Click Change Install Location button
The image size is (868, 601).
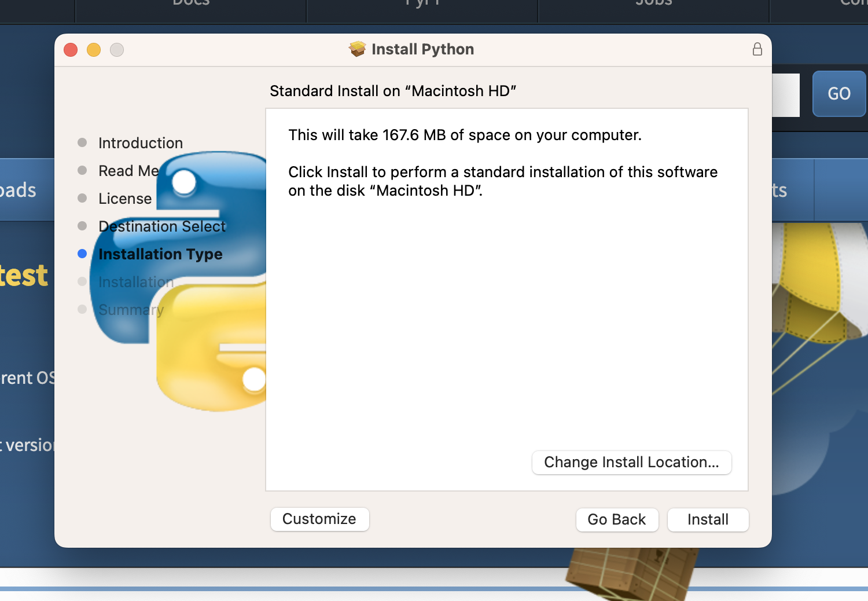(631, 462)
